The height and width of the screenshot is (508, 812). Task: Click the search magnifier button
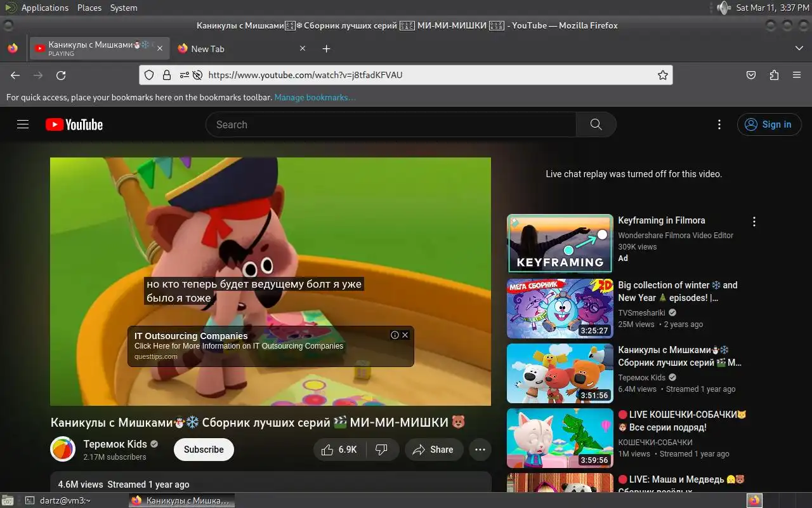tap(596, 124)
